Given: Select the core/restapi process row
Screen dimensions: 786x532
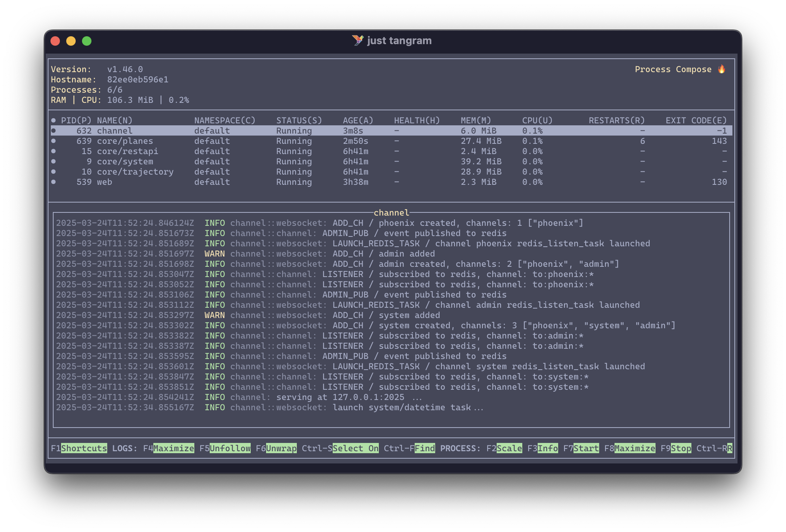Looking at the screenshot, I should click(x=391, y=151).
